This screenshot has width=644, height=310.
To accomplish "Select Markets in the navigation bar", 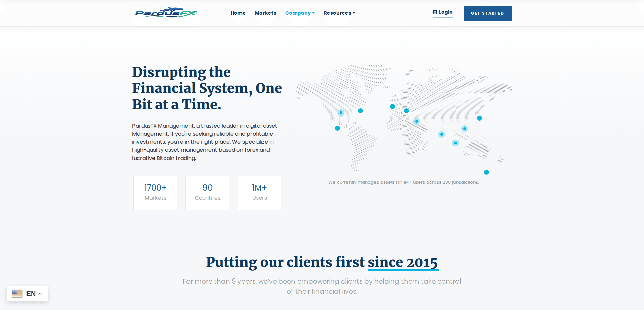I will pos(265,13).
